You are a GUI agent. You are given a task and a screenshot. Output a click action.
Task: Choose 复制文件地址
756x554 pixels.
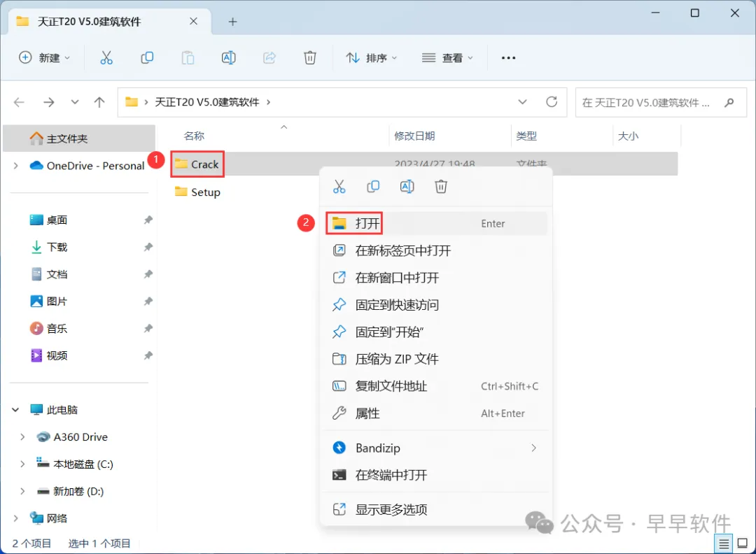point(436,386)
